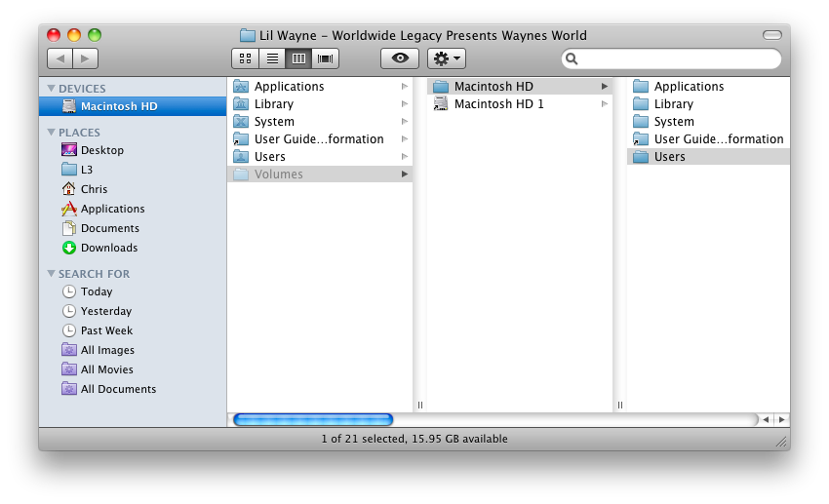This screenshot has width=829, height=504.
Task: Select the Past Week saved search
Action: (x=133, y=330)
